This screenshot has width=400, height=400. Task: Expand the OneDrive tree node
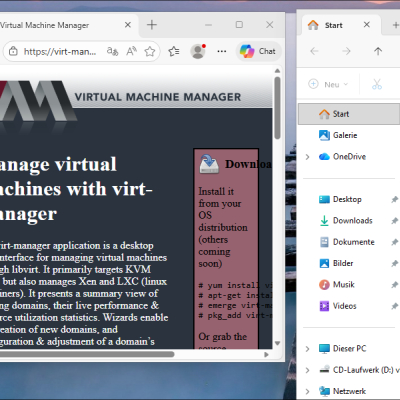click(307, 157)
